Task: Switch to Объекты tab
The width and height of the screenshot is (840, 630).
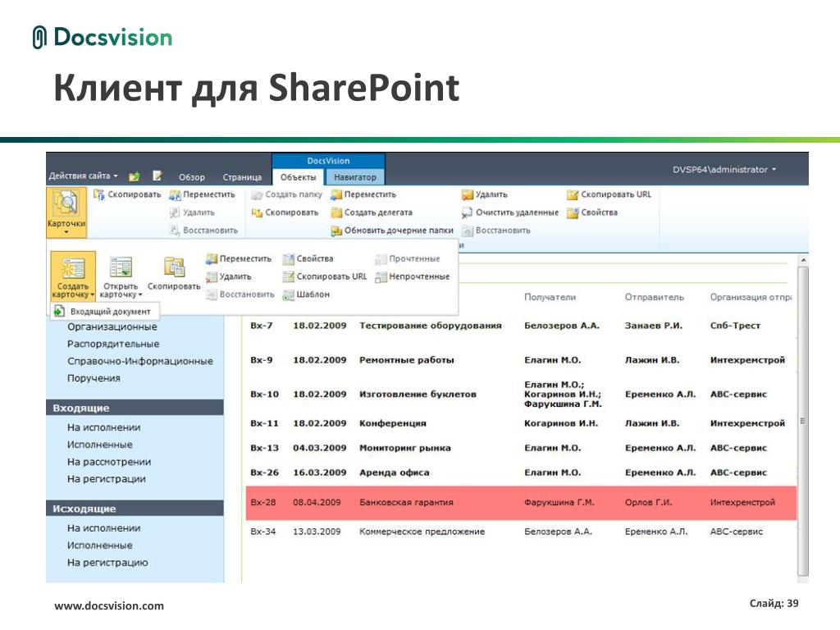Action: click(299, 177)
